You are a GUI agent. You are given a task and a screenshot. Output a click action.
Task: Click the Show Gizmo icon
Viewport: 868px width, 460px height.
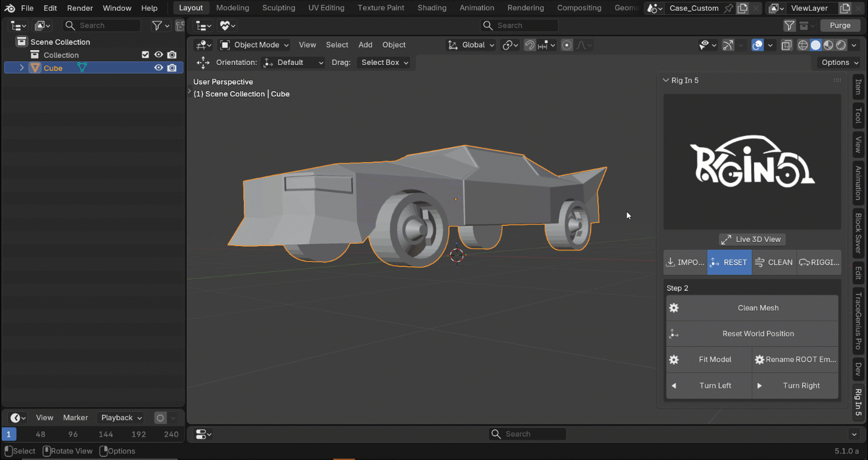click(728, 45)
